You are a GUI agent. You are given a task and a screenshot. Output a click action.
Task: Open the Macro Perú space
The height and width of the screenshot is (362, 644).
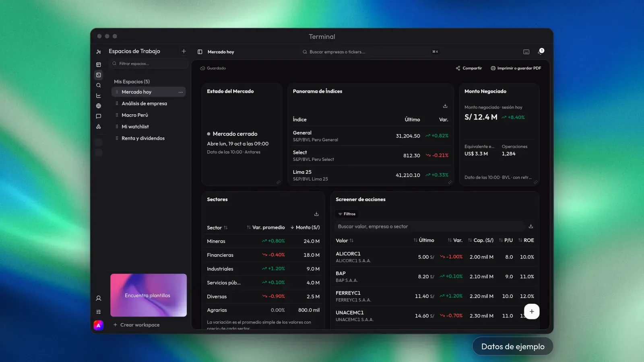pos(148,115)
